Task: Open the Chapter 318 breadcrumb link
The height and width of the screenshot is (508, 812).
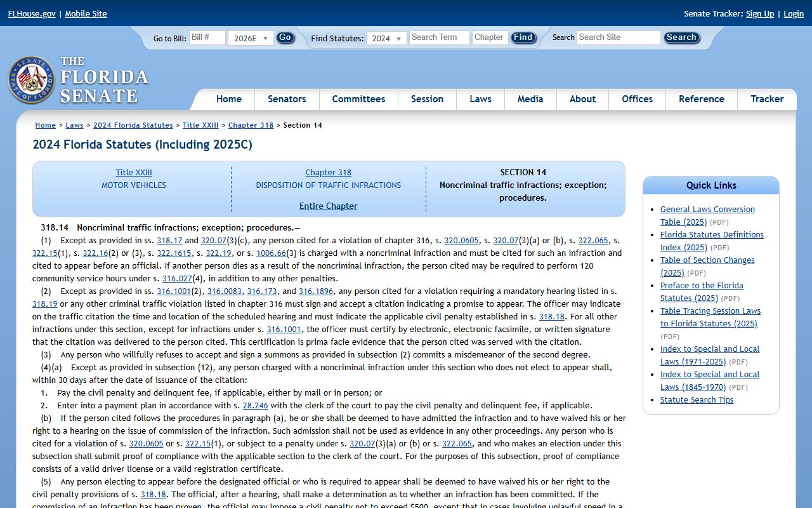Action: [x=251, y=125]
